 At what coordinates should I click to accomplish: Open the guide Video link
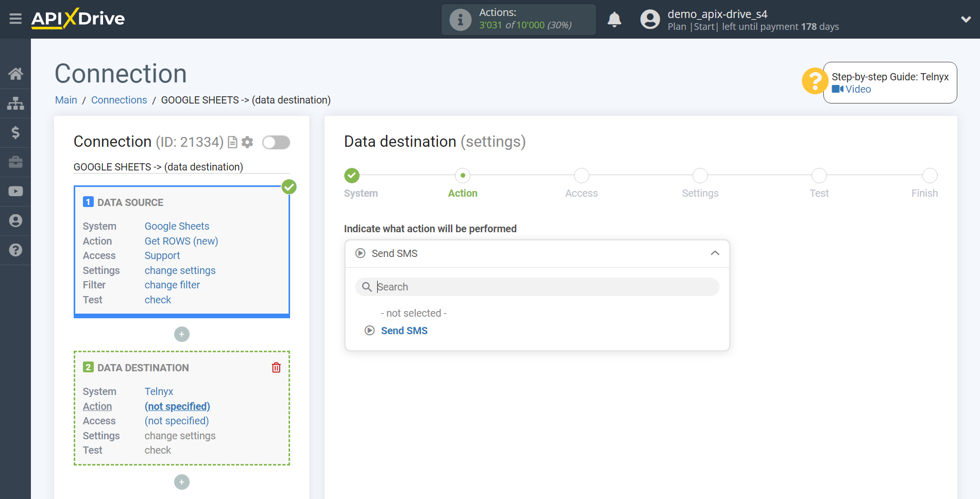pos(852,89)
